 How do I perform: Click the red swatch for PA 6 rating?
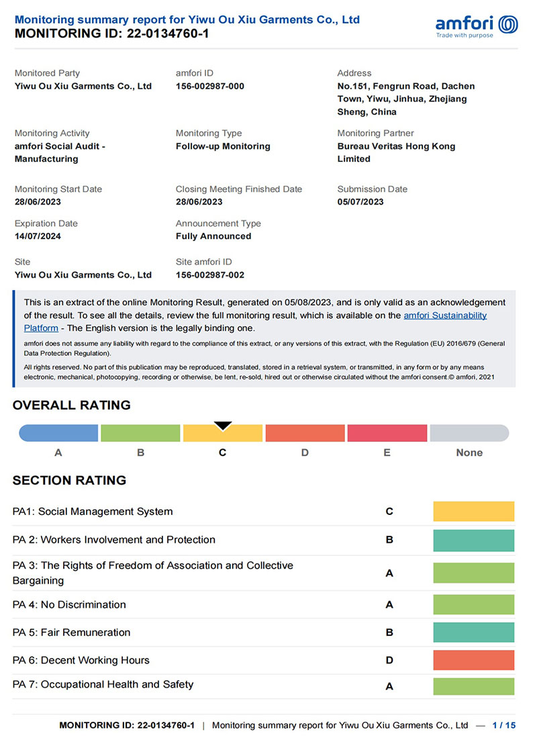pyautogui.click(x=473, y=660)
